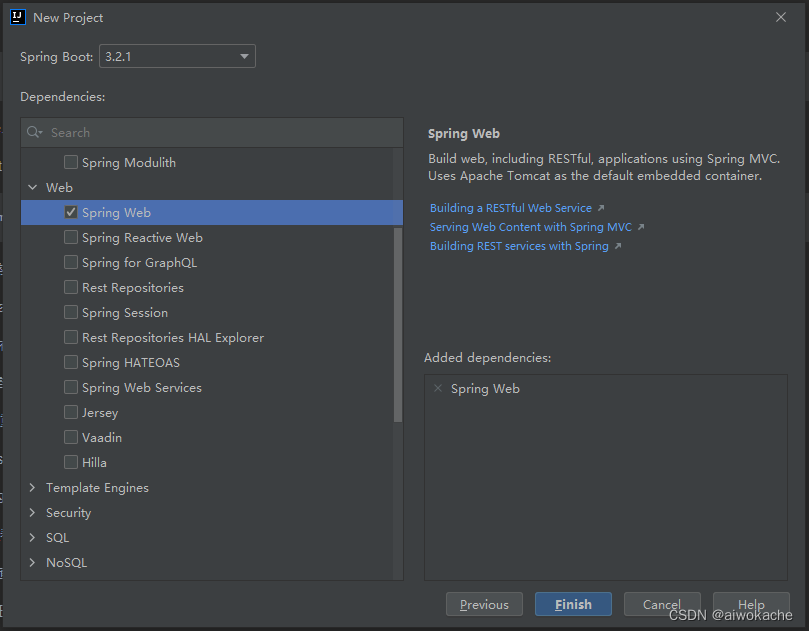Close the New Project dialog
The height and width of the screenshot is (631, 809).
[x=781, y=17]
